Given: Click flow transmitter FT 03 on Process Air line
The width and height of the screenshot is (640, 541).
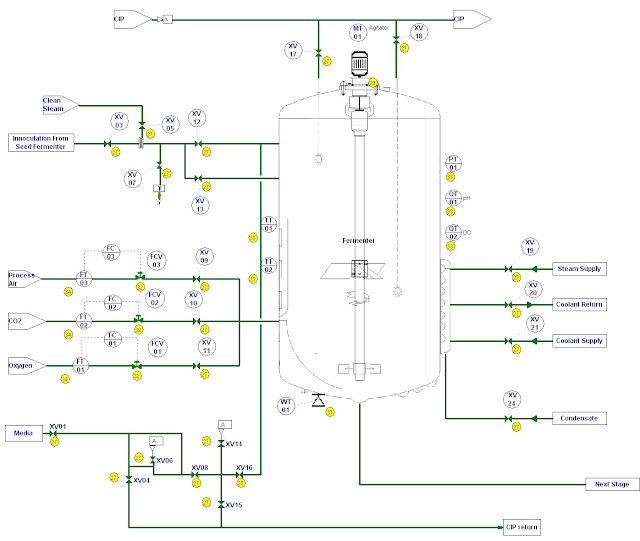Looking at the screenshot, I should click(x=84, y=279).
